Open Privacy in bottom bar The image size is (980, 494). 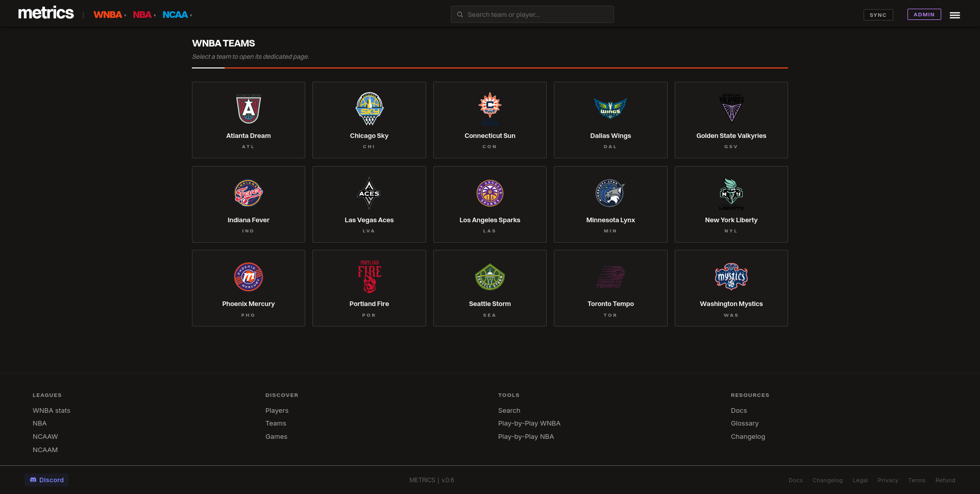(888, 480)
